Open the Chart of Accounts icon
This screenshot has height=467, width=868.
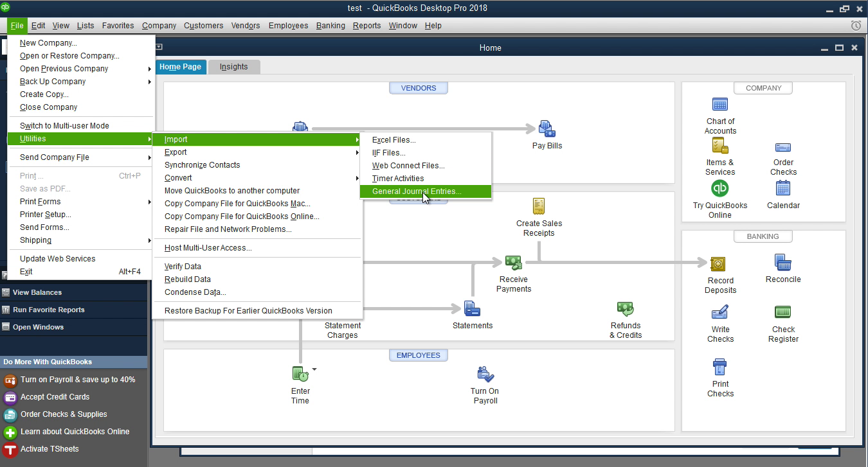click(x=719, y=104)
